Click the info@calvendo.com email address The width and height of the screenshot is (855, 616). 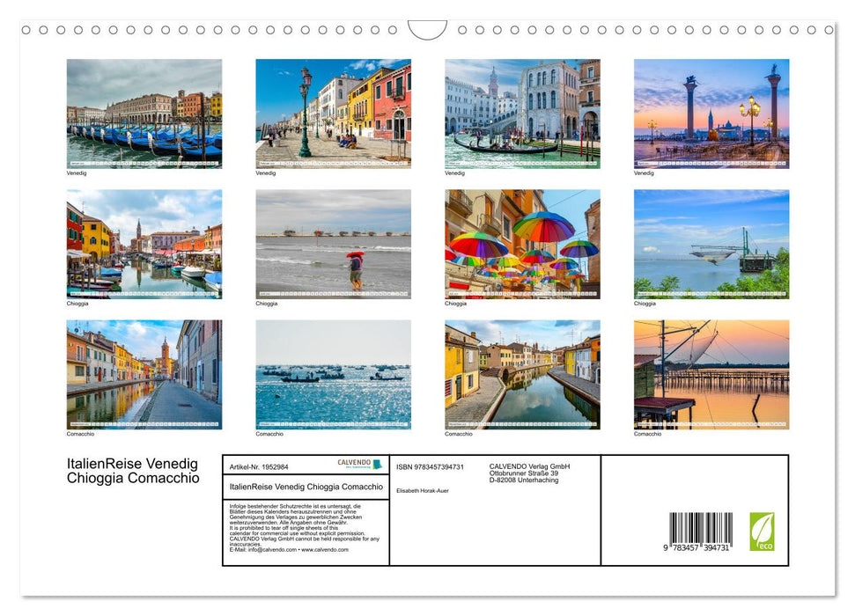274,550
